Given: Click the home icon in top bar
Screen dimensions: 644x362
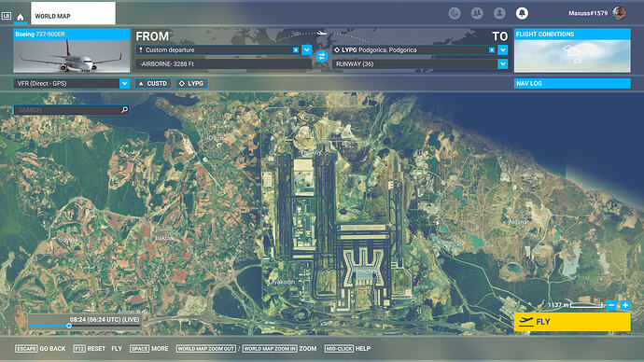Looking at the screenshot, I should click(21, 17).
